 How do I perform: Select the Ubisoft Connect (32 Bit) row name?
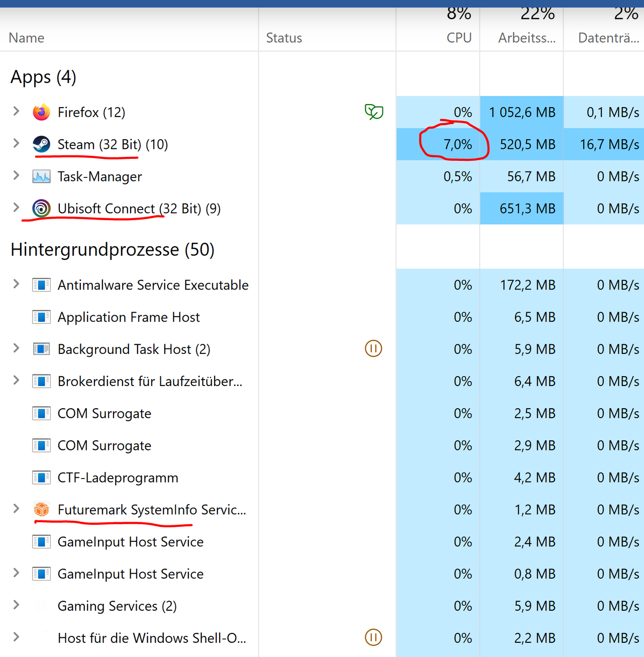click(139, 209)
